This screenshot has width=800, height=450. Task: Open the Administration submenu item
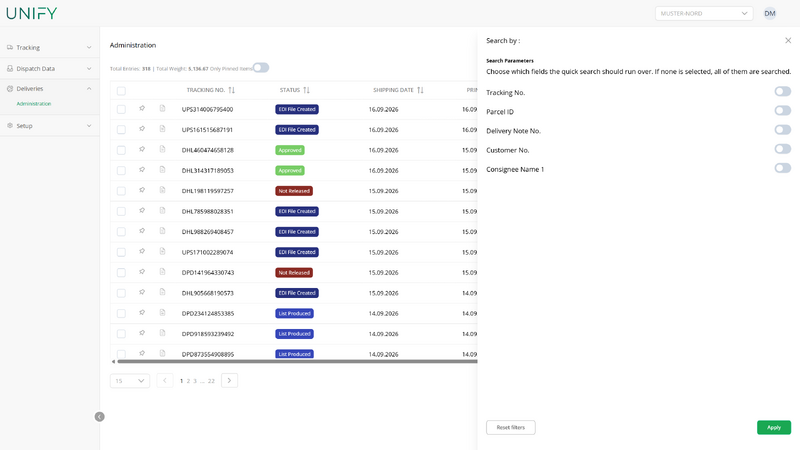[x=34, y=104]
